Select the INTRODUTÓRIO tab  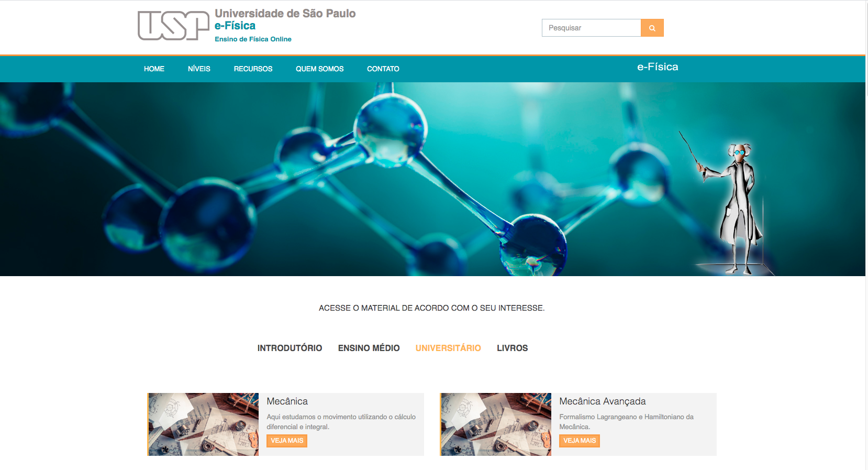[290, 348]
